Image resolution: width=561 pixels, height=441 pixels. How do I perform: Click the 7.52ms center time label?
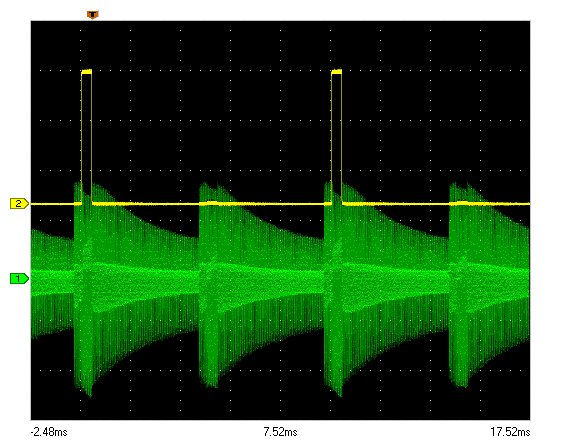280,432
